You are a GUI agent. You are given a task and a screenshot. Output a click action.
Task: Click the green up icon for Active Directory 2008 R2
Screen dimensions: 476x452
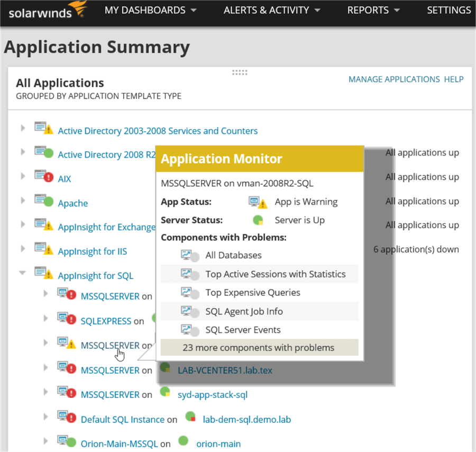click(x=44, y=151)
